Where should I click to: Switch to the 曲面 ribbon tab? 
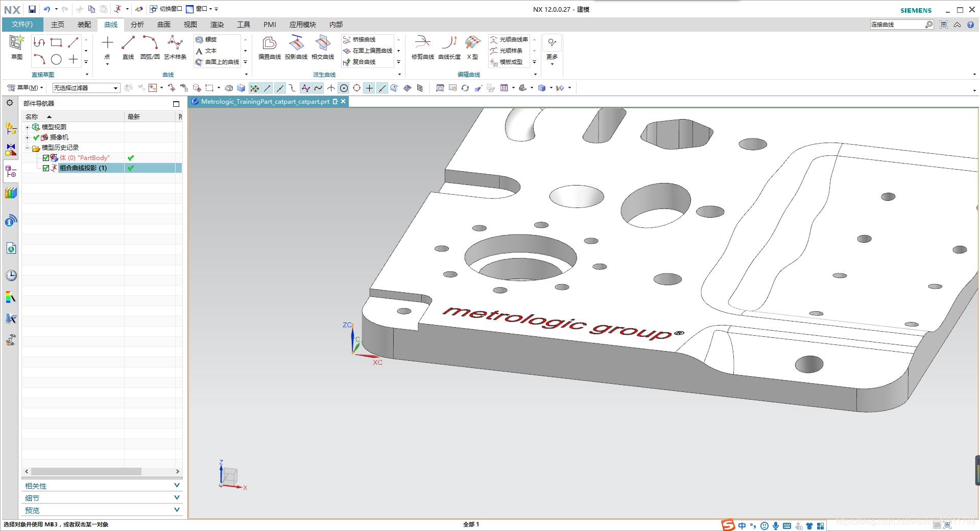tap(163, 25)
